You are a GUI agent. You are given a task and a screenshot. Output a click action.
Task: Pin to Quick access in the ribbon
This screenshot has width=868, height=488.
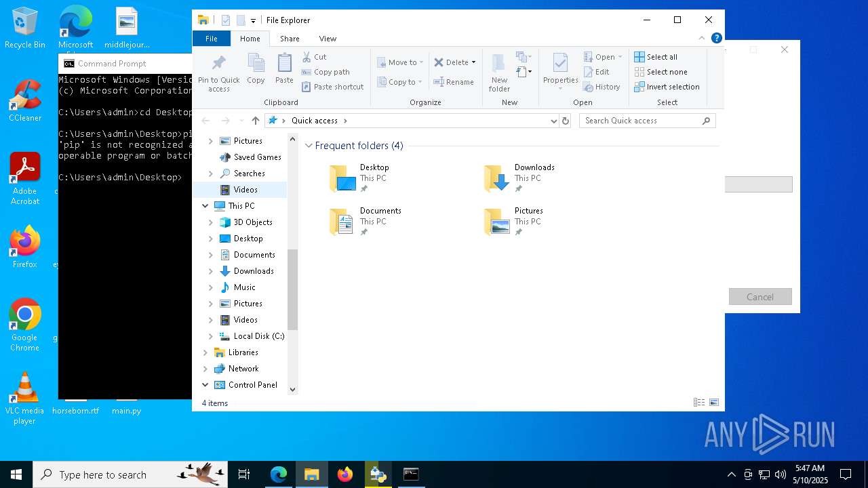click(x=218, y=73)
